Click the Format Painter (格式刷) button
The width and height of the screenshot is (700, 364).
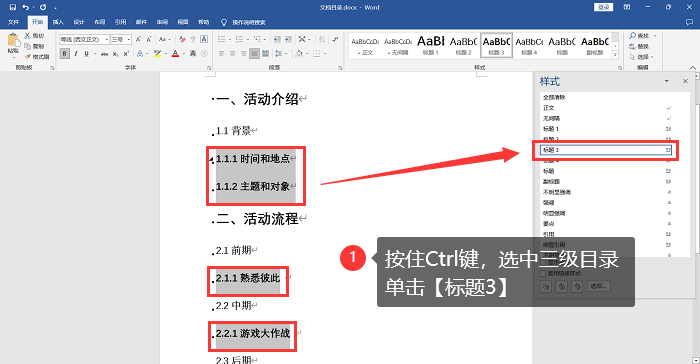(37, 57)
